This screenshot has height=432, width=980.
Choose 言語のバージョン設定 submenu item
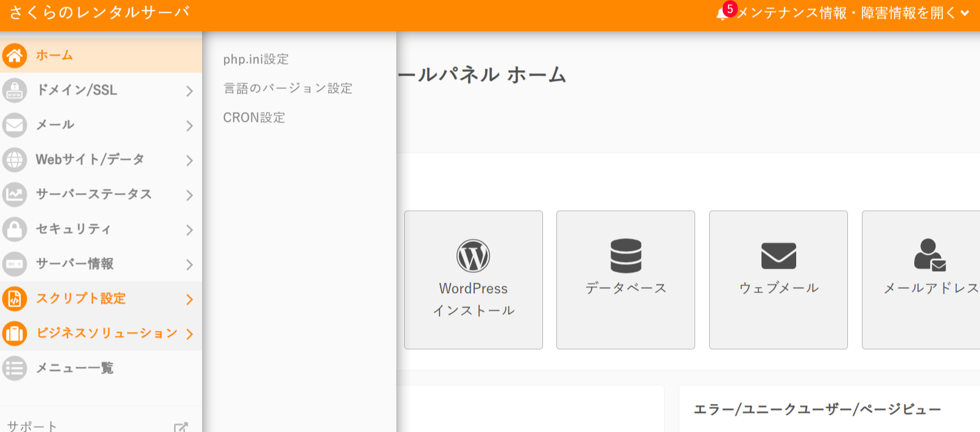click(x=287, y=88)
